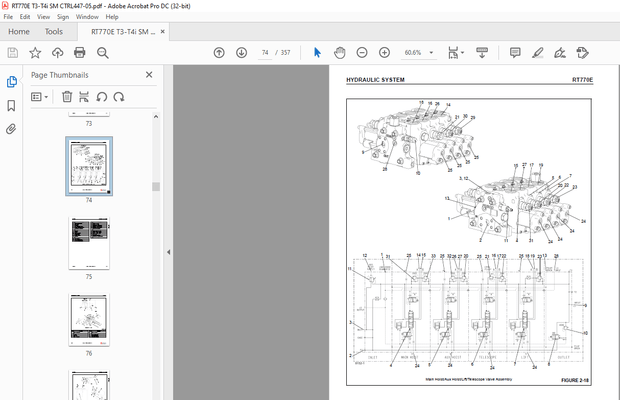Screen dimensions: 620x400
Task: Expand the page fit options arrow
Action: pyautogui.click(x=463, y=53)
